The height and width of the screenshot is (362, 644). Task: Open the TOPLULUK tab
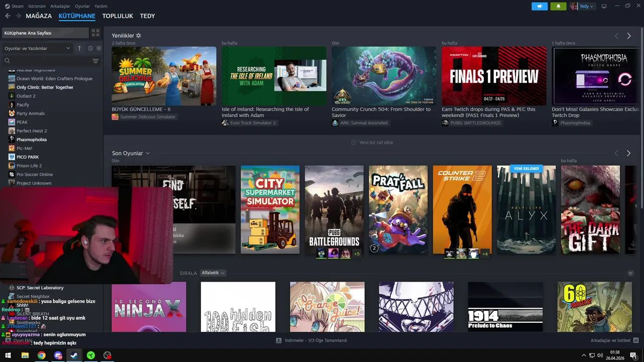click(118, 16)
